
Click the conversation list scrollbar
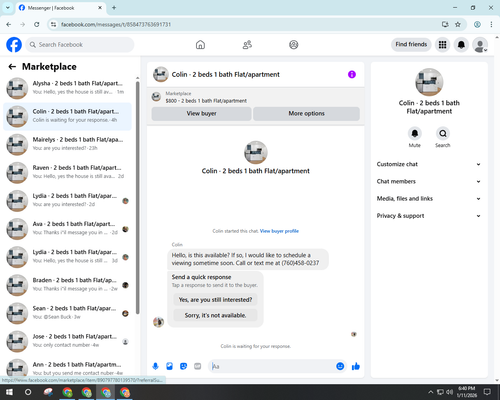pos(137,197)
